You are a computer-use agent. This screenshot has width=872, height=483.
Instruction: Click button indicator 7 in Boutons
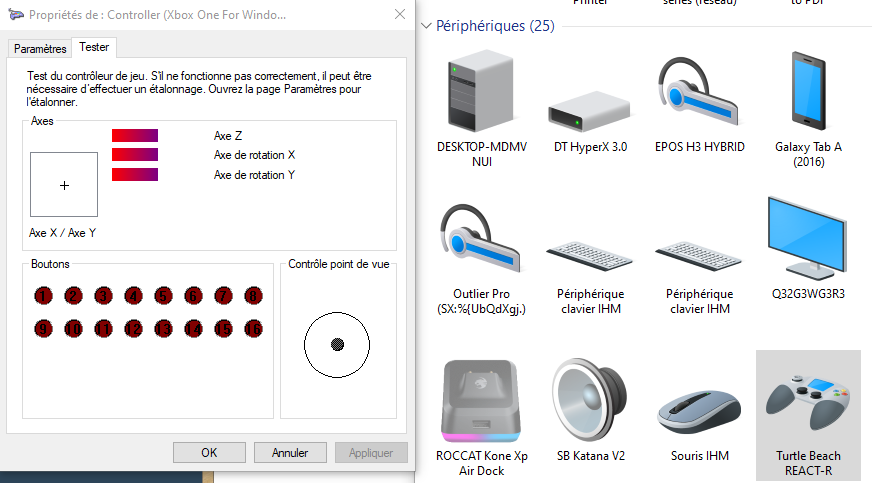coord(224,296)
